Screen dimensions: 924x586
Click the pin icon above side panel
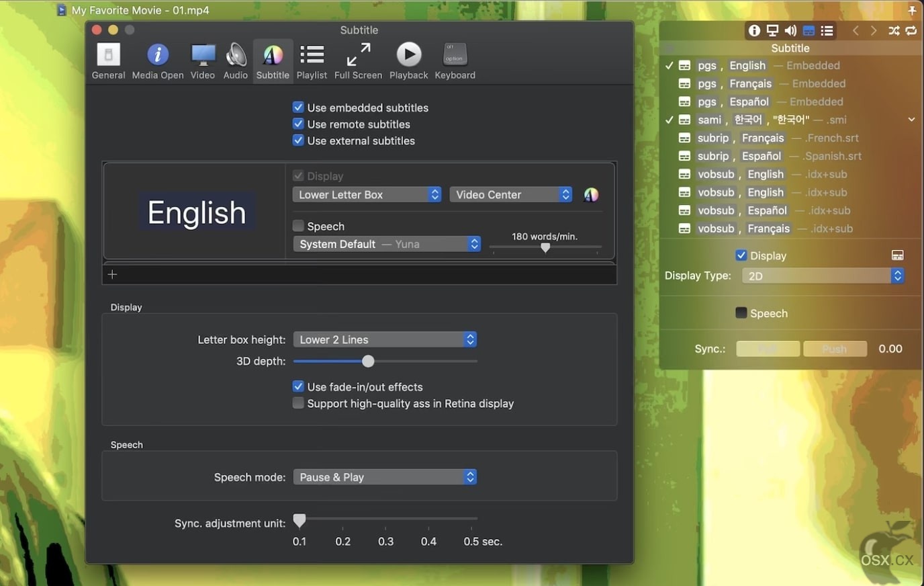pos(912,10)
